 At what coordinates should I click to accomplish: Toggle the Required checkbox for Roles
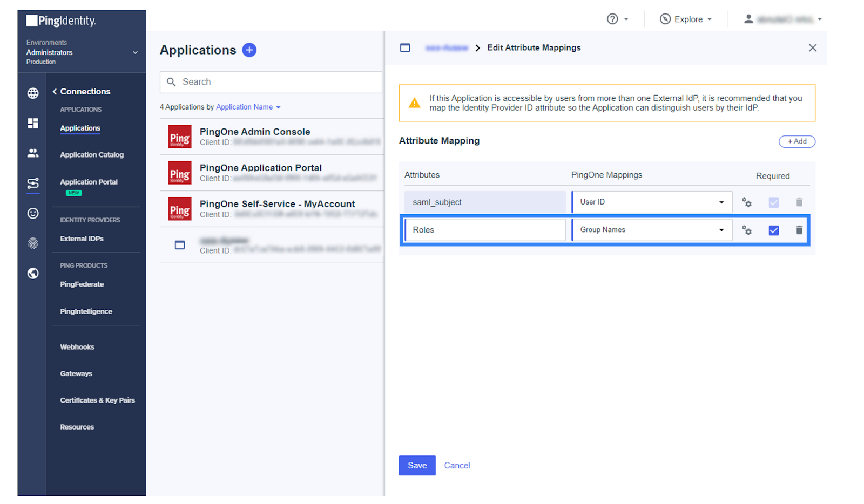[774, 230]
